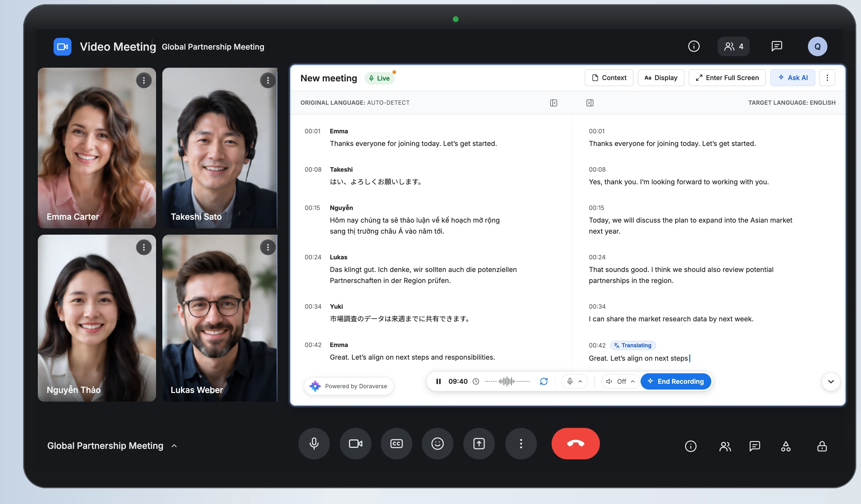Click Powered by Doraverse badge

click(349, 386)
